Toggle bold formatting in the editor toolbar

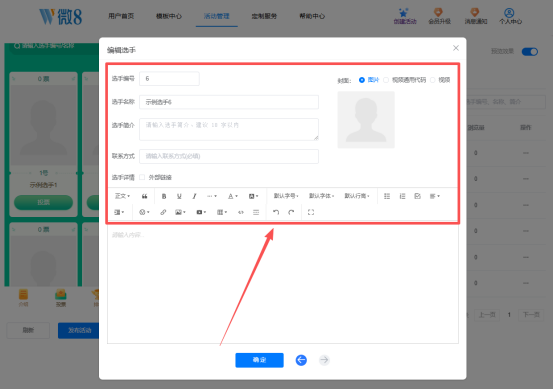[x=164, y=196]
